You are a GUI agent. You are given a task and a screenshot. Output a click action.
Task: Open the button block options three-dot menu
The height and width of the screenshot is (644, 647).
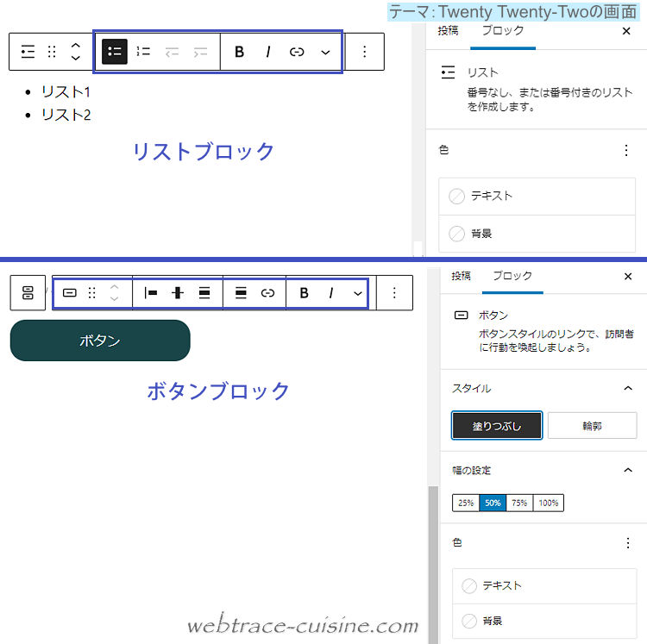pos(394,293)
